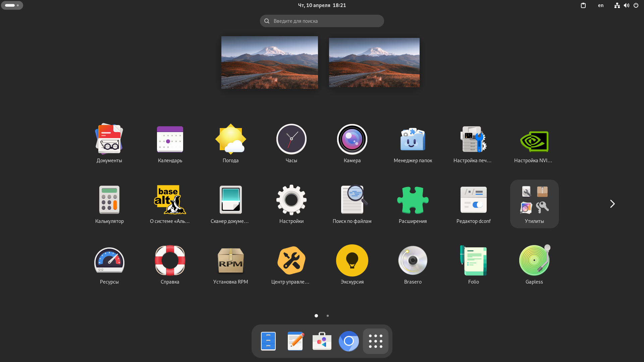Launch the Расширения extensions app
Screen dimensions: 644x362
tap(413, 204)
